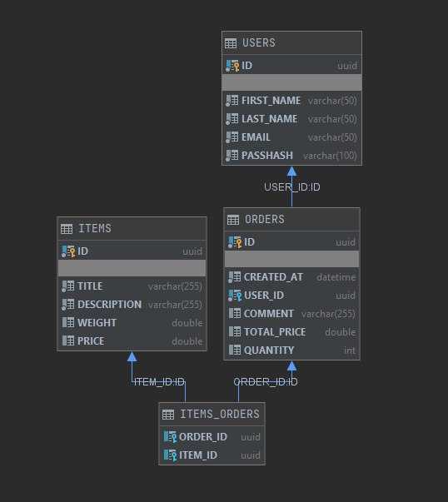Image resolution: width=448 pixels, height=502 pixels.
Task: Select the EMAIL column name
Action: pyautogui.click(x=256, y=137)
